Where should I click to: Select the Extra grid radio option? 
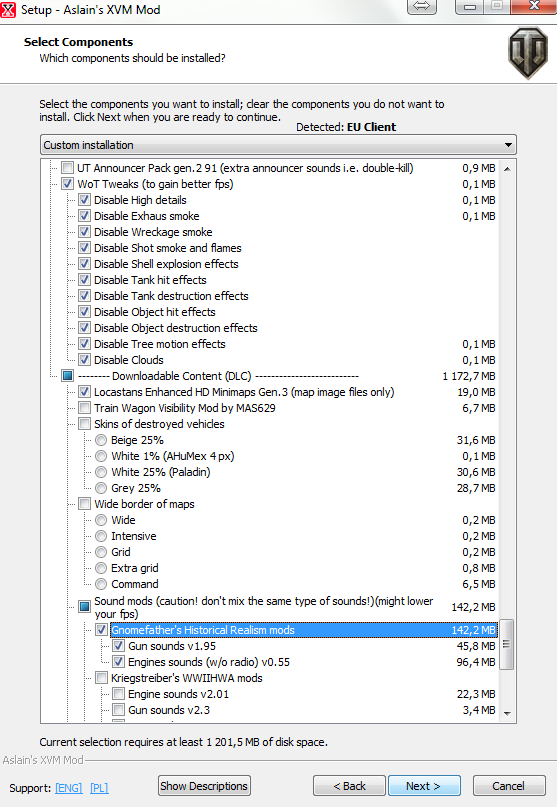click(x=101, y=567)
